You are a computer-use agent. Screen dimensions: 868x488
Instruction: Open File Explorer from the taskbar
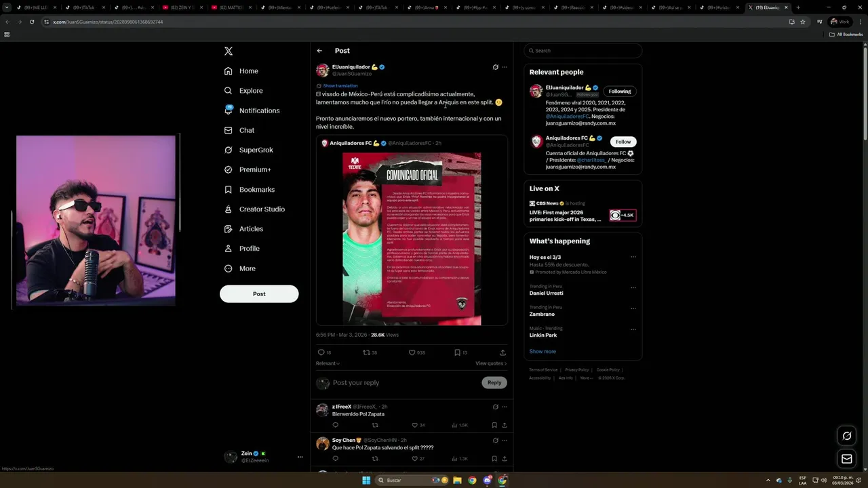(458, 480)
